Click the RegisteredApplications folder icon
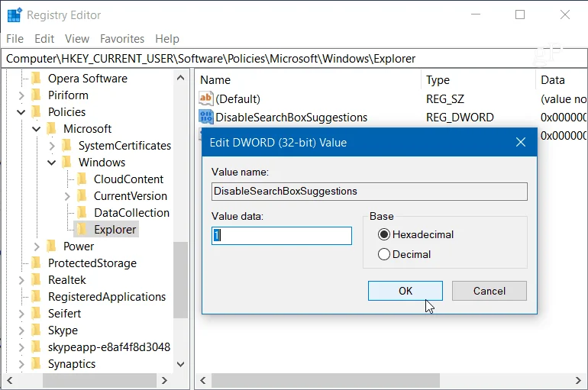This screenshot has height=390, width=588. point(36,296)
